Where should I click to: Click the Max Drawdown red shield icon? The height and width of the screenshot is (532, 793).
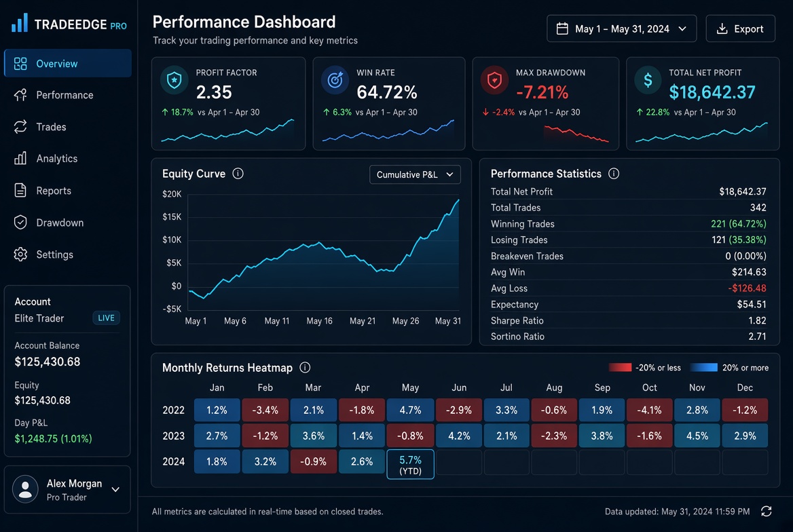[494, 80]
